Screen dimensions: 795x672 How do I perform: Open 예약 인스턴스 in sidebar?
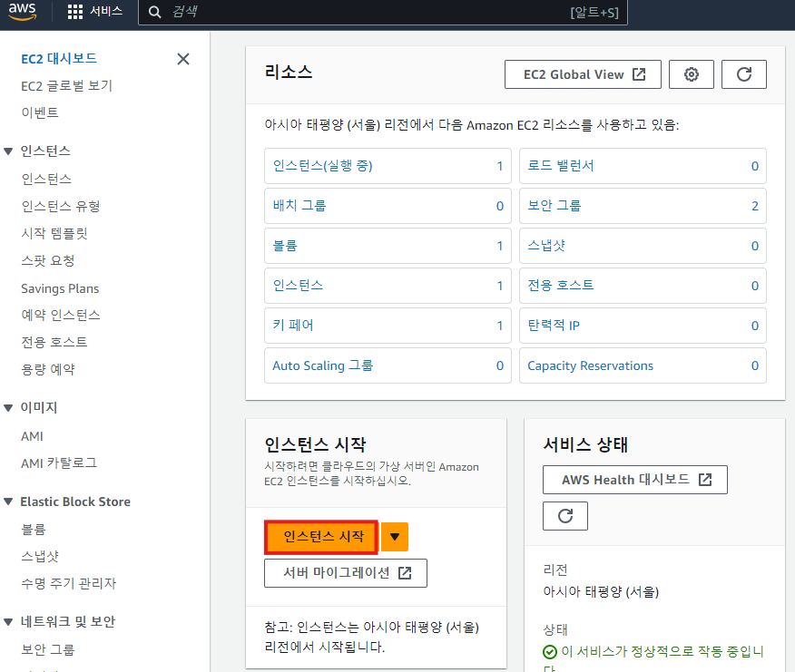60,316
